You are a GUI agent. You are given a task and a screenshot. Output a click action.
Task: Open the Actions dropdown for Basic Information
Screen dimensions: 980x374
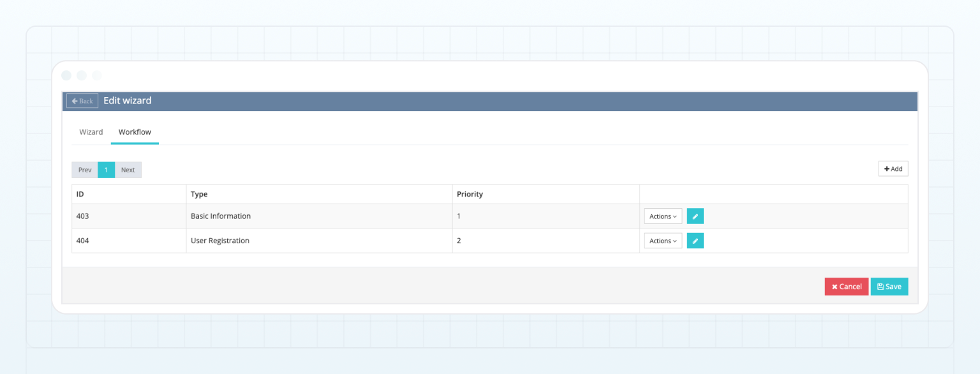coord(662,216)
